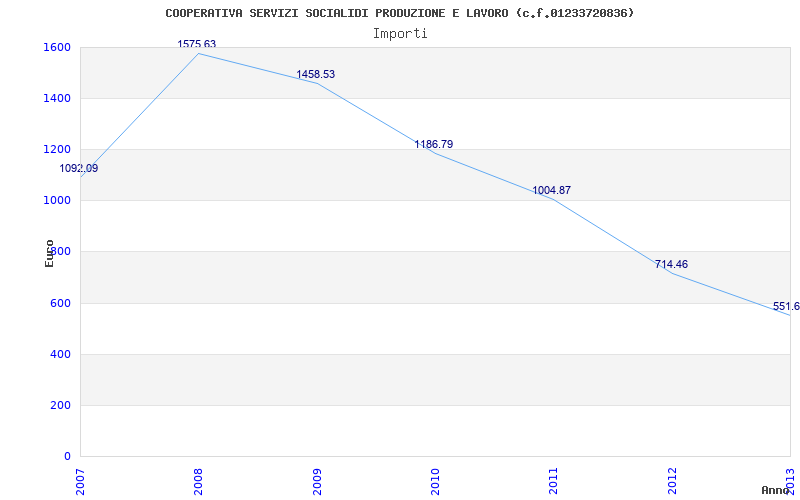Screen dimensions: 800x500
Task: Click the 2012 x-axis year label
Action: point(672,482)
